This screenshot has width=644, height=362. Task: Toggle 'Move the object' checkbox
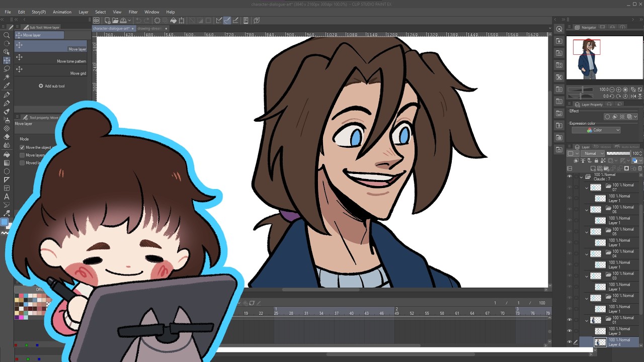[22, 147]
